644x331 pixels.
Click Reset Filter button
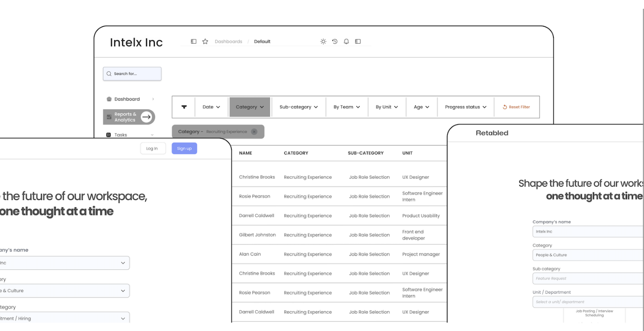[516, 107]
